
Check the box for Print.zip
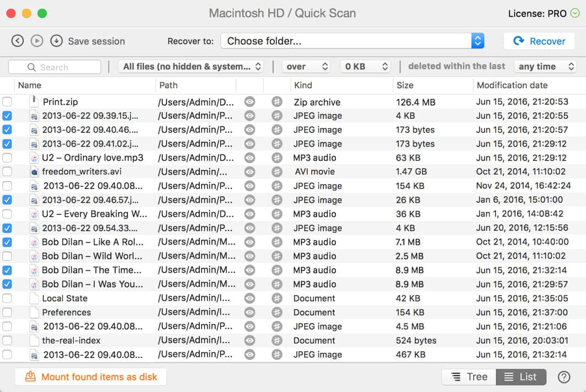click(7, 102)
